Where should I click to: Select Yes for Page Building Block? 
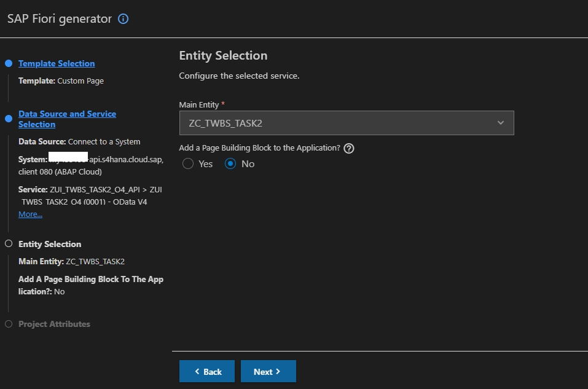tap(188, 163)
